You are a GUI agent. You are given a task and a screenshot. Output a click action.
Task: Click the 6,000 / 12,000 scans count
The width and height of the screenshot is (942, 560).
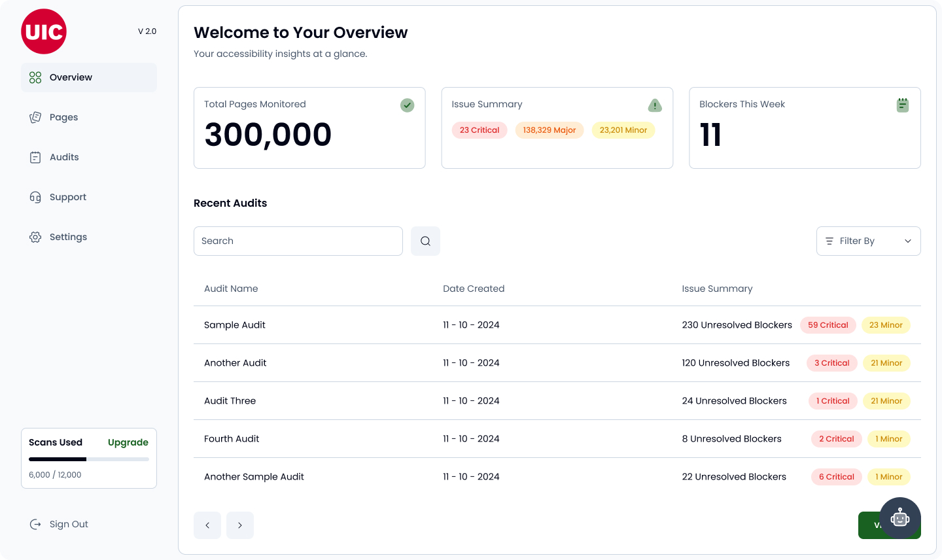click(55, 475)
